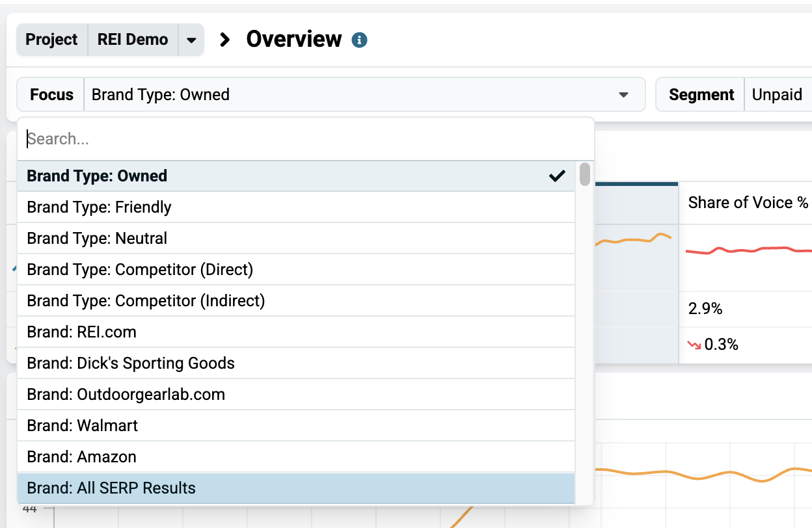This screenshot has width=812, height=528.
Task: Click the breadcrumb chevron arrow before Overview
Action: click(x=225, y=40)
